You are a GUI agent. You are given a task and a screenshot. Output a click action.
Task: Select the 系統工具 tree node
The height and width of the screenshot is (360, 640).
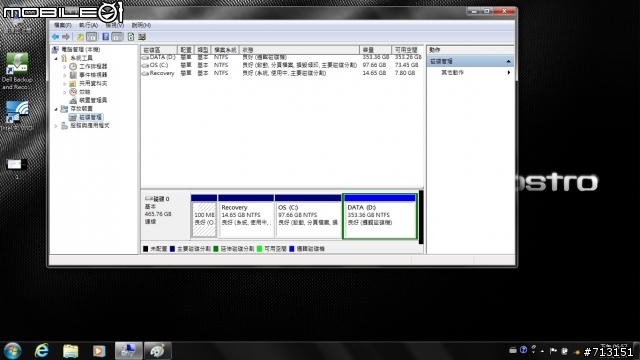(81, 58)
